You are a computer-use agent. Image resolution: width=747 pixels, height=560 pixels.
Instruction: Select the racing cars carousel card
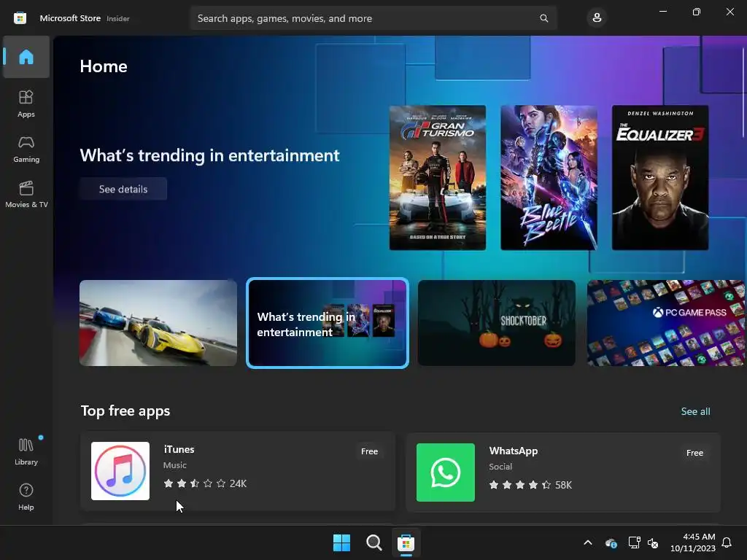click(158, 323)
